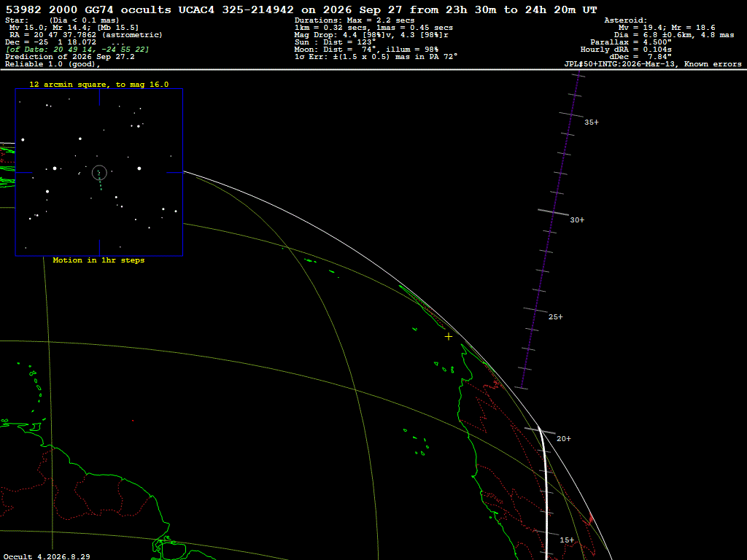Click the 25+ time marker label
Image resolution: width=747 pixels, height=560 pixels.
pos(555,316)
